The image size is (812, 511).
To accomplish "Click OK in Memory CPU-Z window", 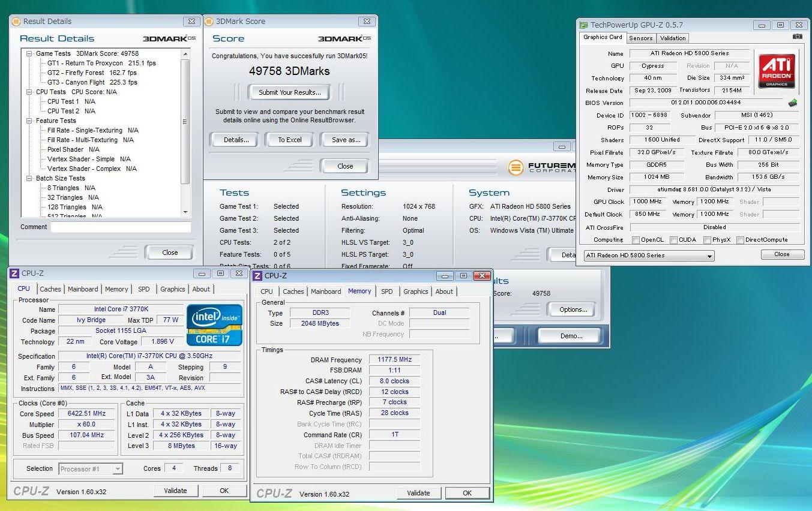I will (467, 493).
